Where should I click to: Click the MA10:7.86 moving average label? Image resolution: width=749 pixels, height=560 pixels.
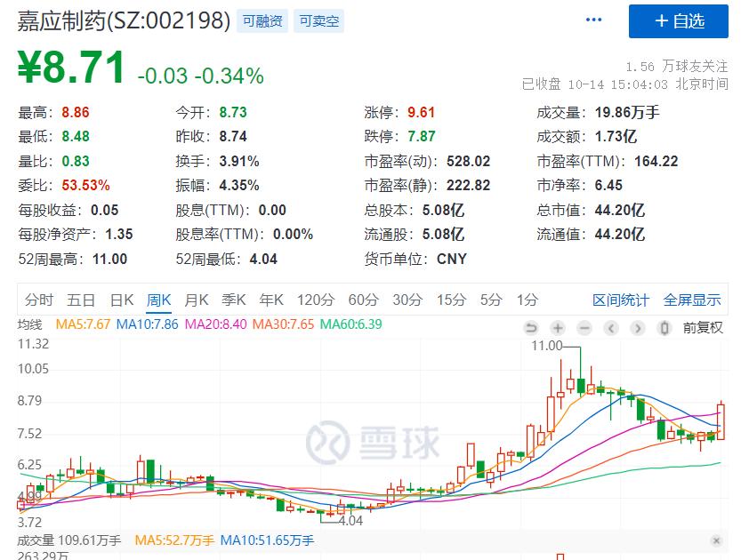click(x=147, y=324)
